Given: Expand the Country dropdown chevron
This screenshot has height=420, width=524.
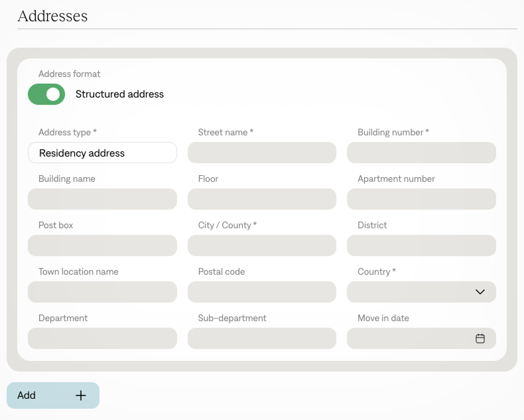Looking at the screenshot, I should (480, 292).
